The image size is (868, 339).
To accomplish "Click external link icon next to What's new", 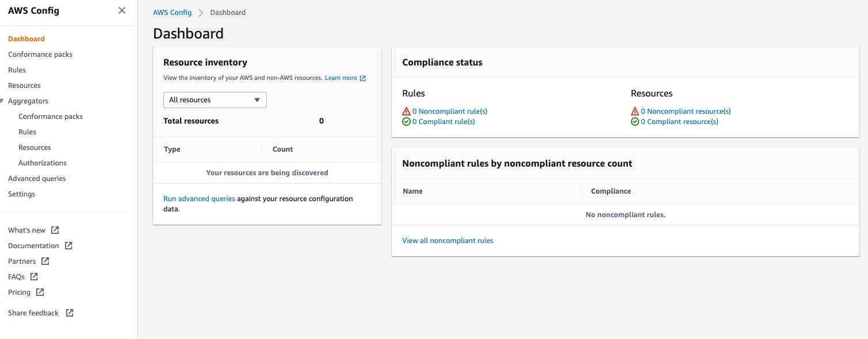I will 55,230.
